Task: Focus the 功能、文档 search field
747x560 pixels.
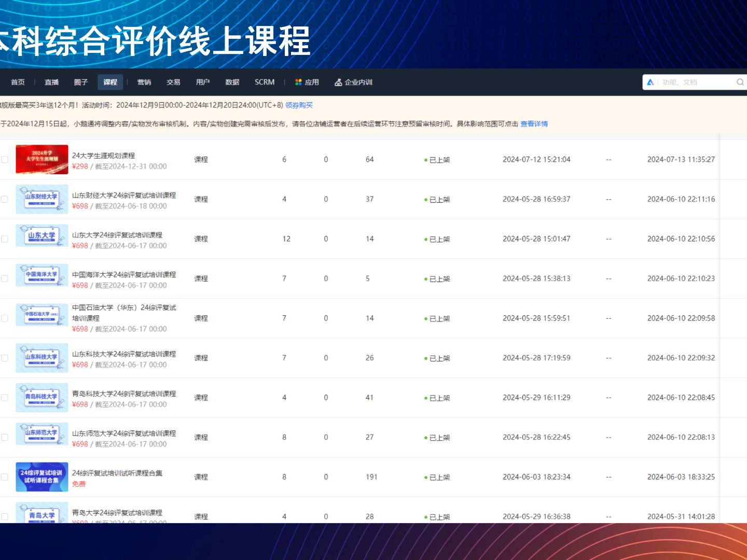Action: tap(695, 82)
